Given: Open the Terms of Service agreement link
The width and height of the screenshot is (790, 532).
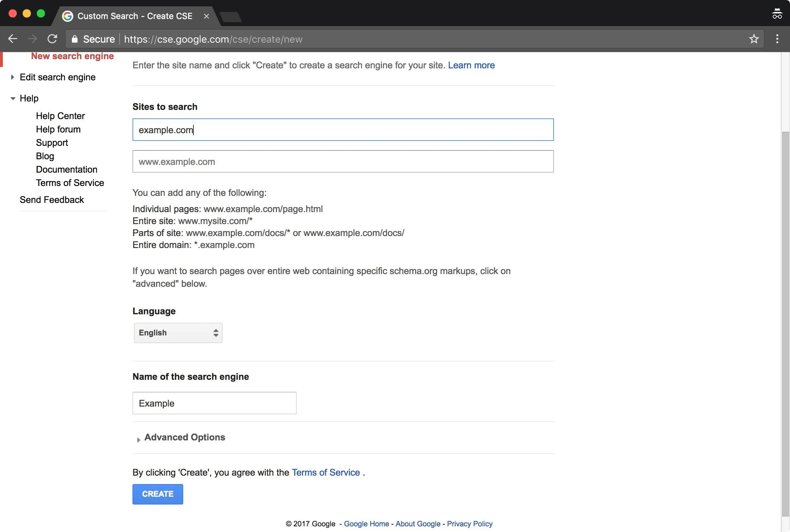Looking at the screenshot, I should tap(326, 472).
